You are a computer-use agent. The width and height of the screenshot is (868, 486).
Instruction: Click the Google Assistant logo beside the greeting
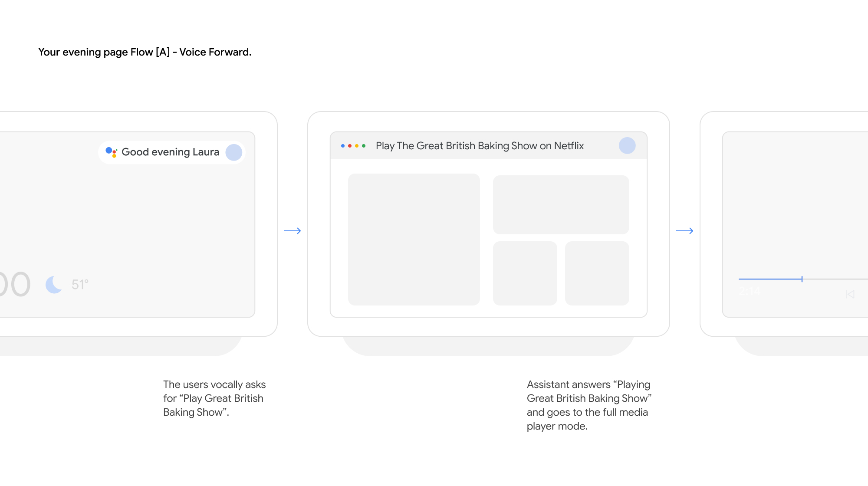tap(112, 152)
